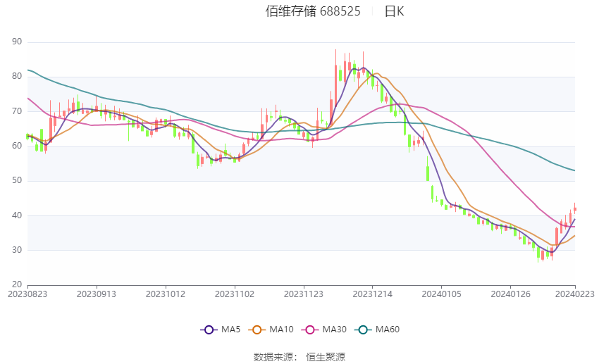
Task: Click the last candlestick at 20240223
Action: point(575,208)
